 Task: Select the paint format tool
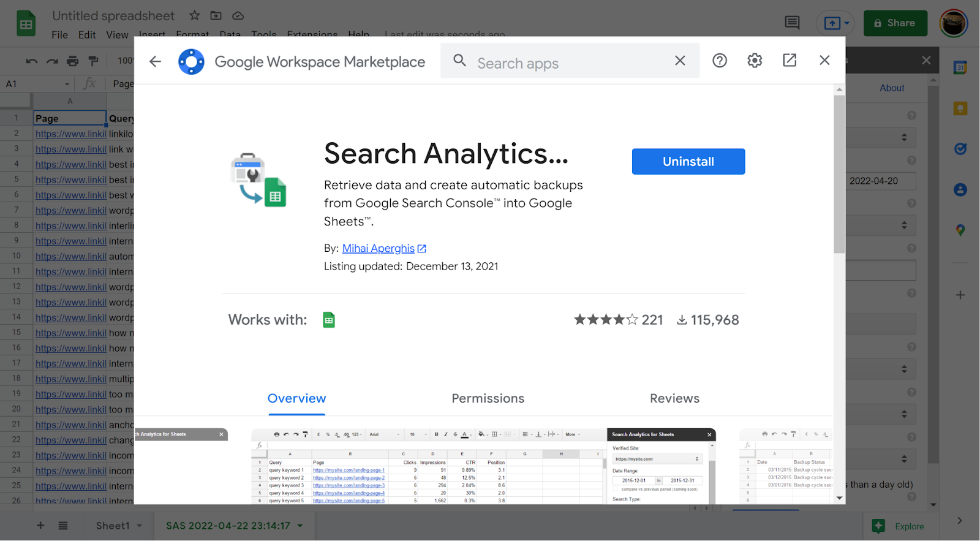pos(93,61)
